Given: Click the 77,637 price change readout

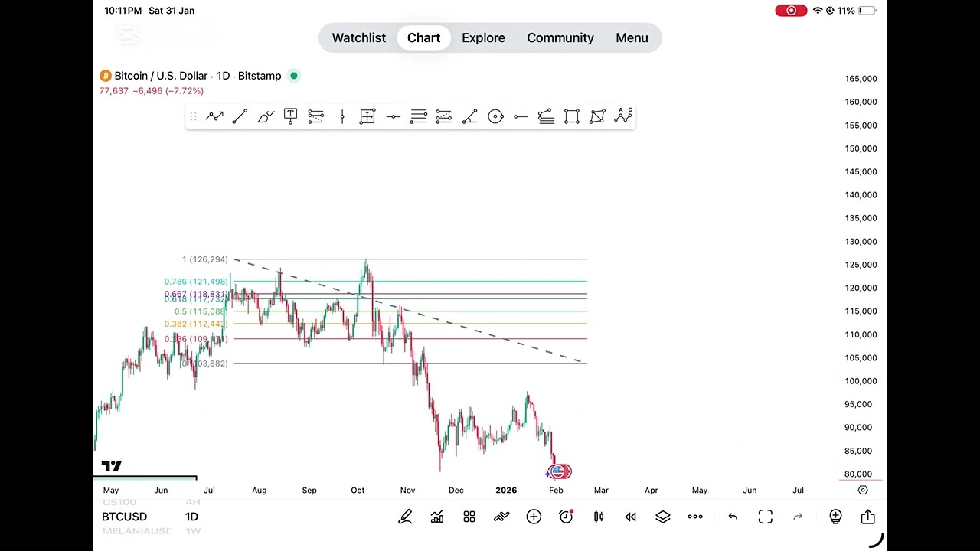Looking at the screenshot, I should (151, 91).
